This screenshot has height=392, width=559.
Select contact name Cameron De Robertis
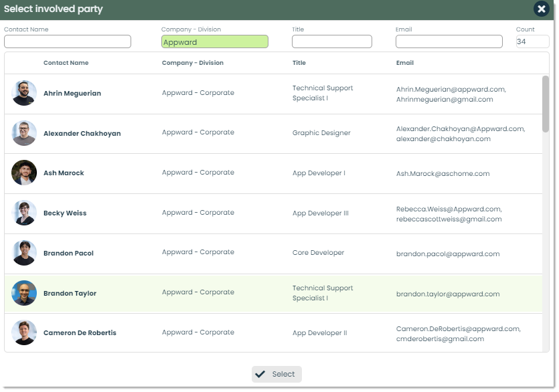tap(80, 333)
